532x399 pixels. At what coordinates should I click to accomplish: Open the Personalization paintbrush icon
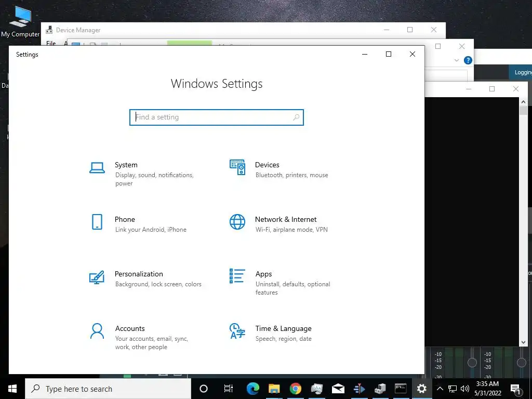[97, 277]
